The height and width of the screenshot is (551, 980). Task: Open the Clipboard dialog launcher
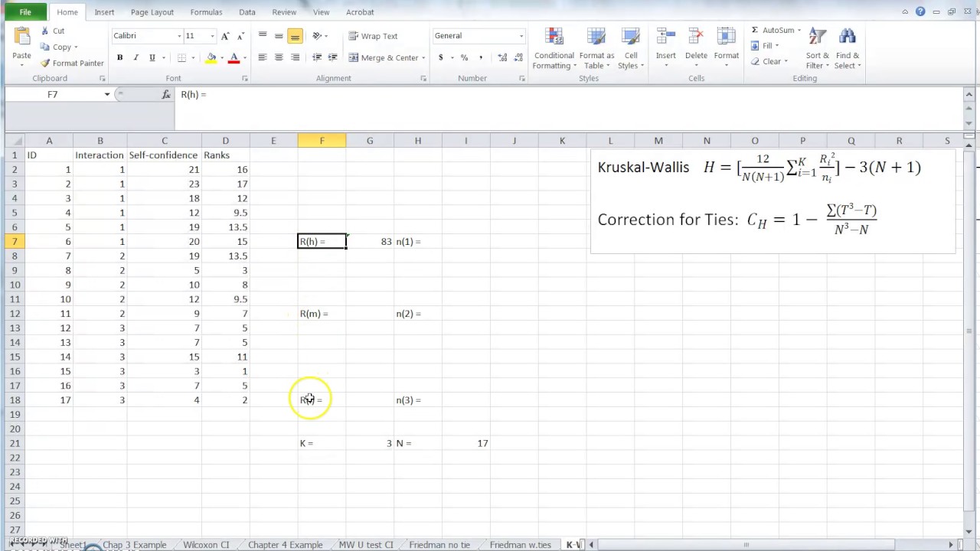click(103, 78)
